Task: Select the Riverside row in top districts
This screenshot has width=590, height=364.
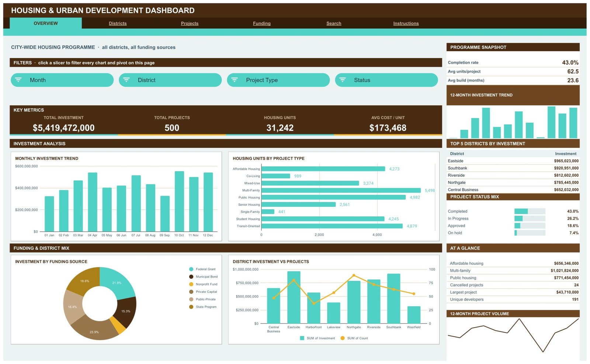Action: (x=513, y=175)
